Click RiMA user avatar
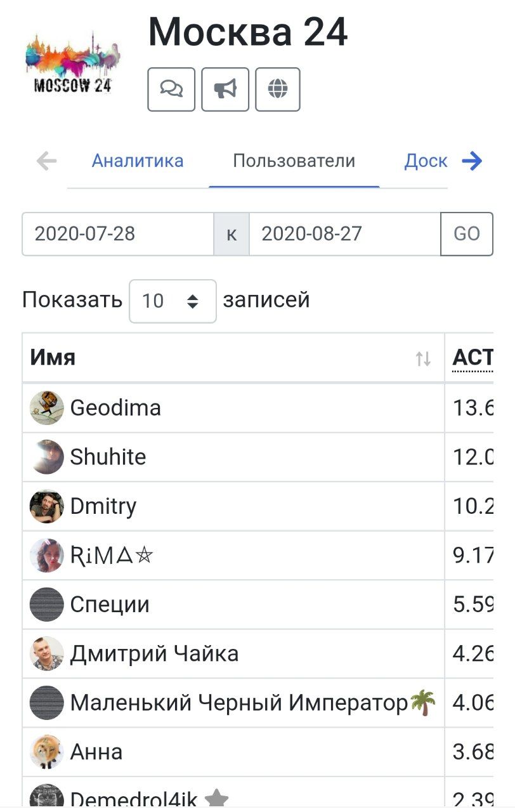Screen dimensions: 515x812 point(47,556)
